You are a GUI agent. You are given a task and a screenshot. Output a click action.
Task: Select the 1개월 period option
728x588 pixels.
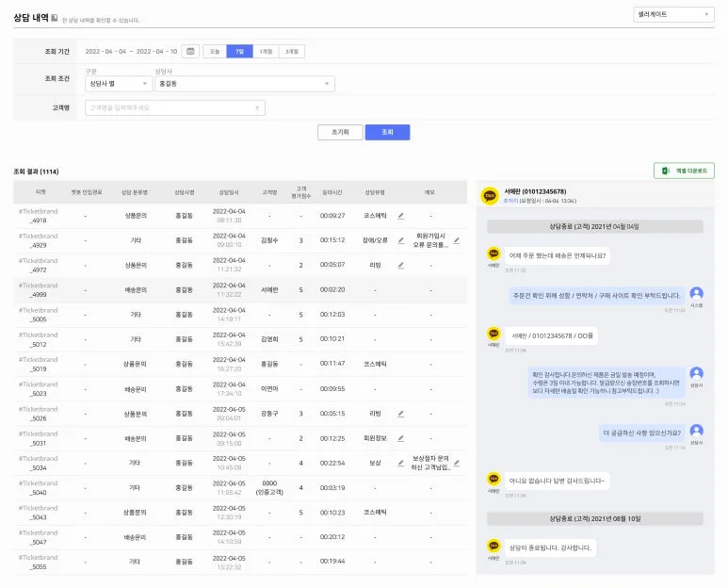266,52
